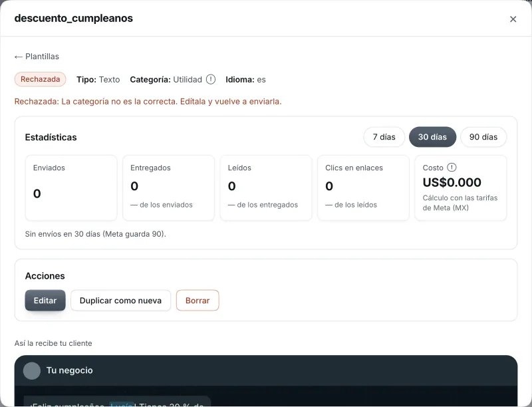This screenshot has height=407, width=532.
Task: Click the Entregados stat card
Action: tap(169, 188)
